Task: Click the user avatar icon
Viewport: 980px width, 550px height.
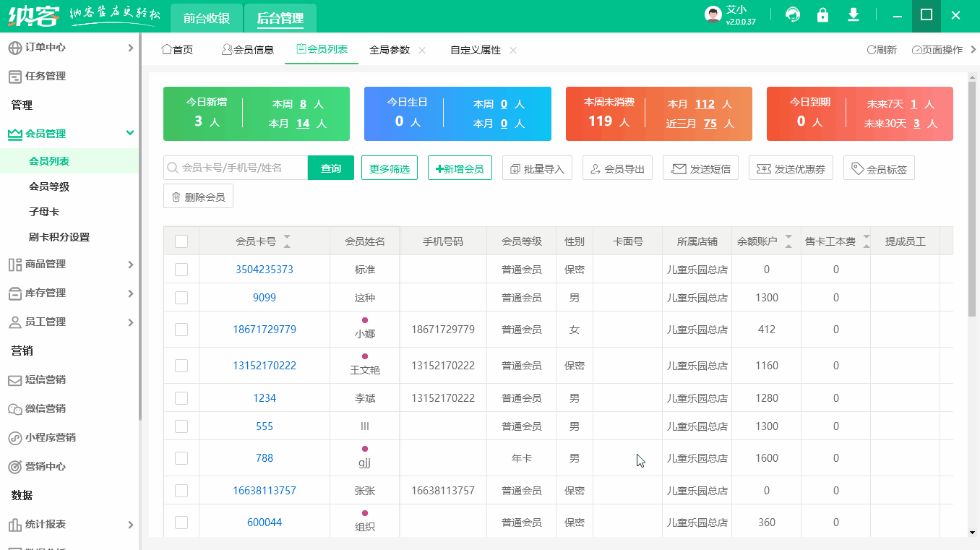Action: pos(713,15)
